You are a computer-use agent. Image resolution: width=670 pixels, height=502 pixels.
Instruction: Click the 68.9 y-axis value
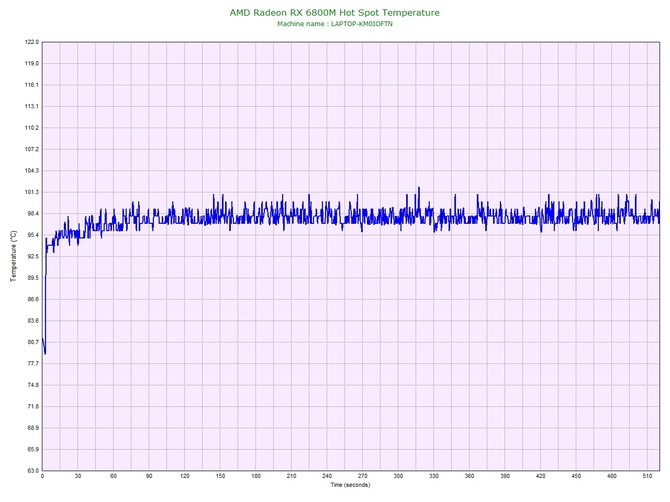click(x=33, y=428)
